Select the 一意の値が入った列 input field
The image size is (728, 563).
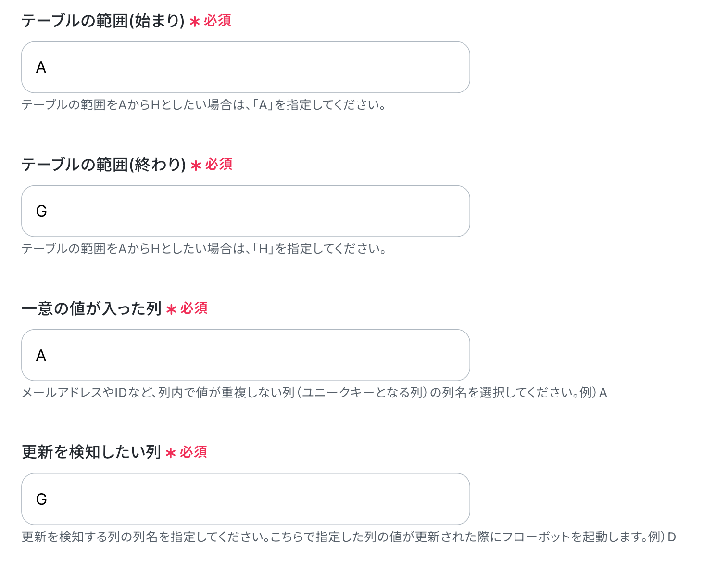click(246, 355)
